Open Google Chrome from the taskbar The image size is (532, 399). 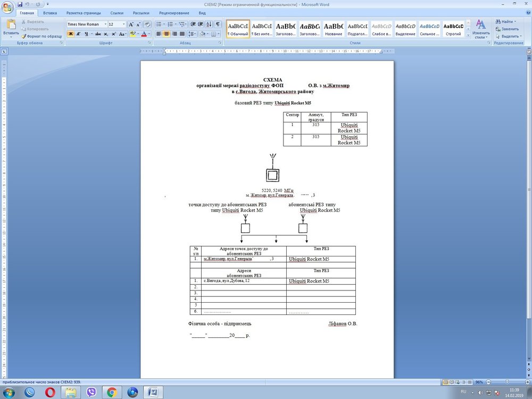(x=112, y=392)
